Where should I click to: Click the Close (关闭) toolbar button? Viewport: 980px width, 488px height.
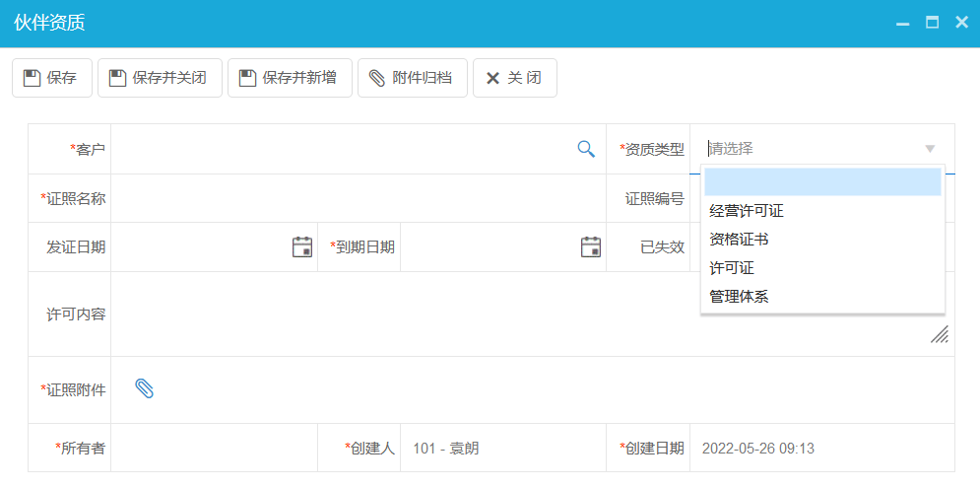[x=514, y=78]
